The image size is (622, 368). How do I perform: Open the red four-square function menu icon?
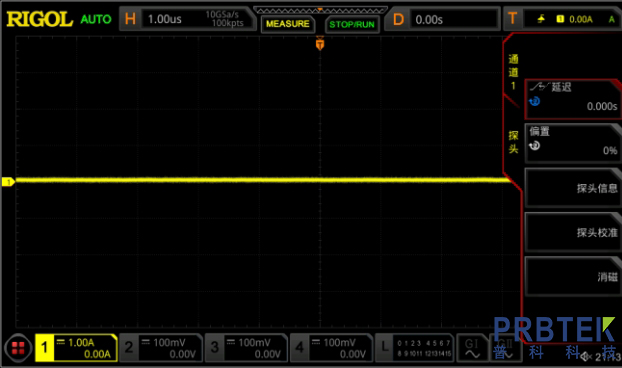[x=18, y=348]
